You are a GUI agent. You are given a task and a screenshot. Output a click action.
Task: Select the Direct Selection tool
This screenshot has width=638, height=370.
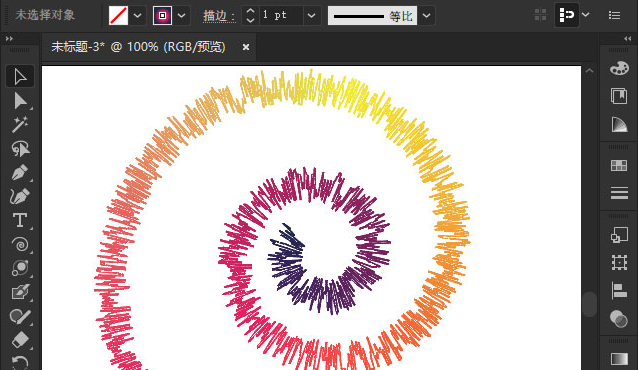coord(20,101)
